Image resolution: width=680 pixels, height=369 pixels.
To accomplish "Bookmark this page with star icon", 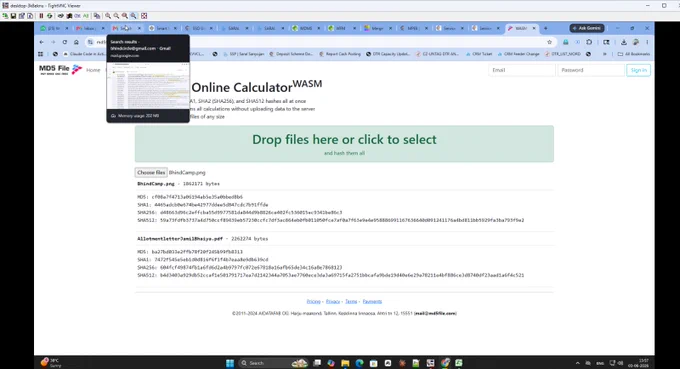I will (x=549, y=42).
